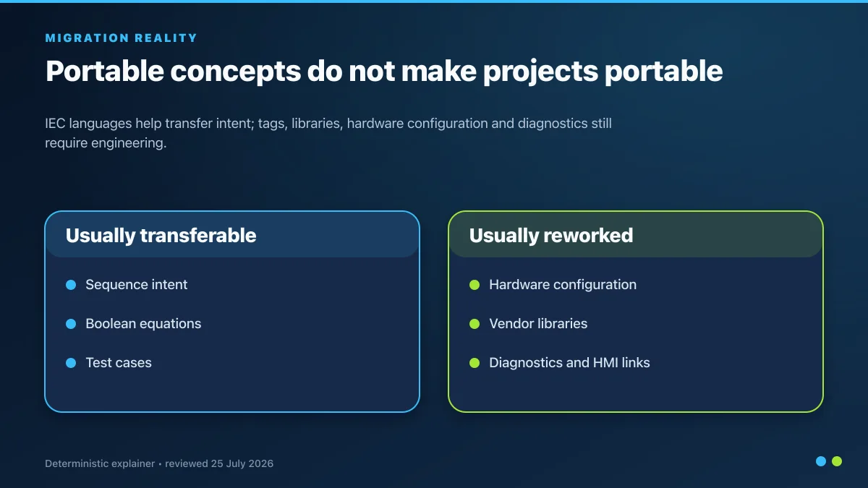Click the green dot in bottom-right corner
The width and height of the screenshot is (868, 488).
(x=837, y=461)
